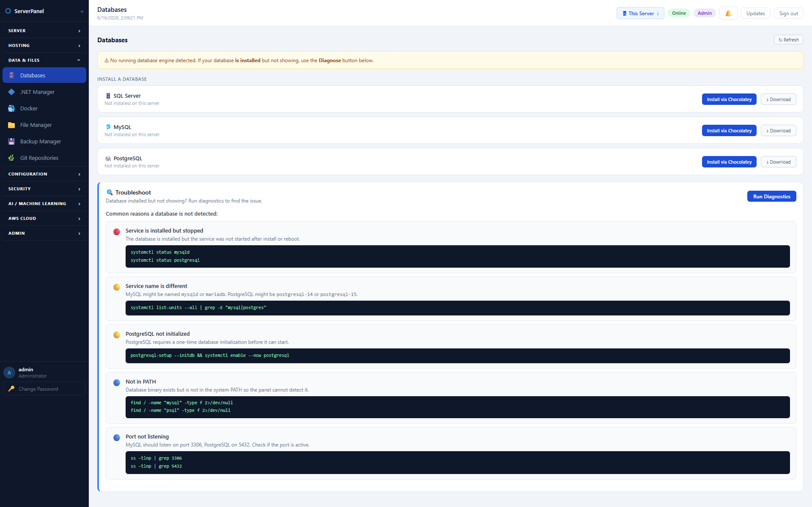Click the systemctl list-units command block

[x=458, y=308]
